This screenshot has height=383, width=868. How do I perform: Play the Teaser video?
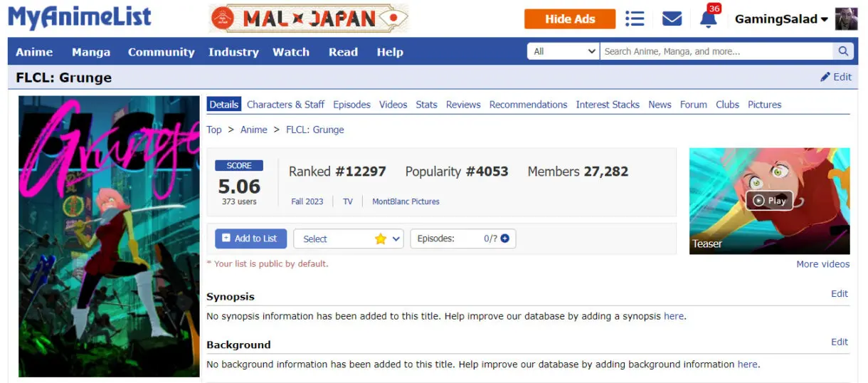tap(769, 201)
